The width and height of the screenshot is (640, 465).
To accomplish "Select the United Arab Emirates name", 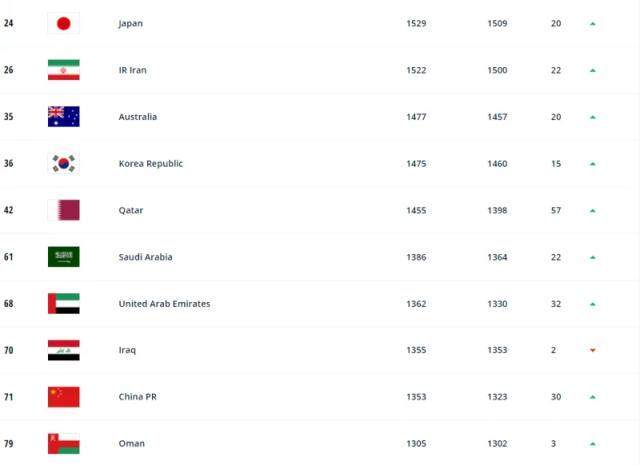I will pyautogui.click(x=164, y=304).
